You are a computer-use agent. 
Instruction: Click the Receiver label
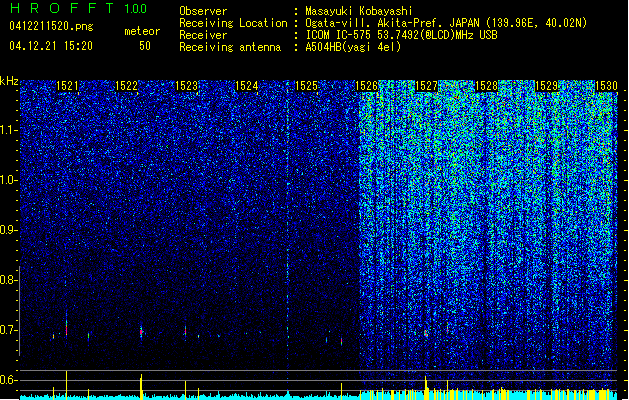(x=203, y=35)
